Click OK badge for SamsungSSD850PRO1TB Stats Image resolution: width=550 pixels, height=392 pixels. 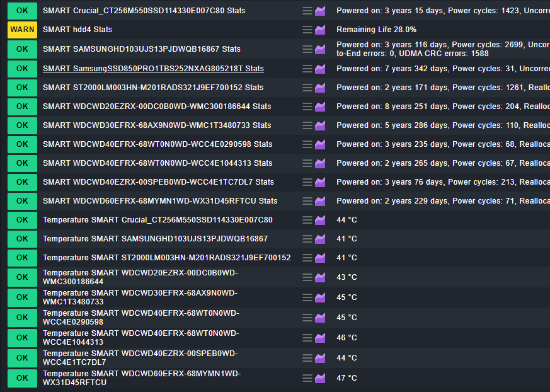point(22,69)
